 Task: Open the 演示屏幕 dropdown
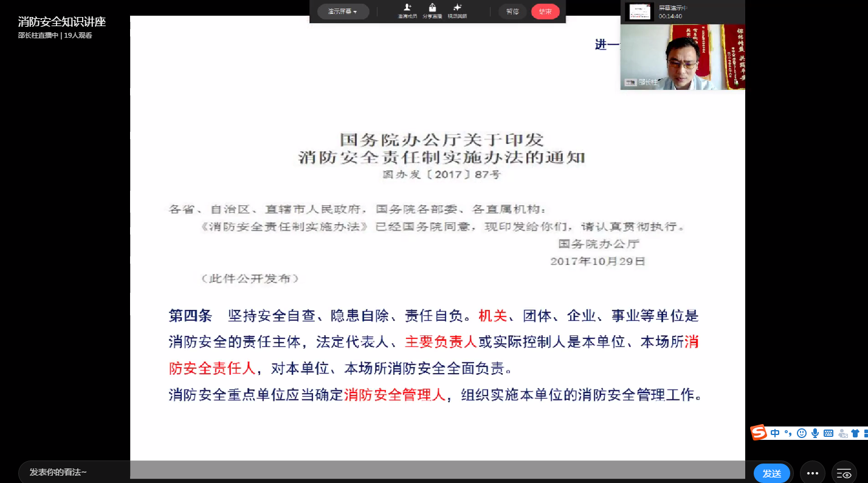click(343, 12)
